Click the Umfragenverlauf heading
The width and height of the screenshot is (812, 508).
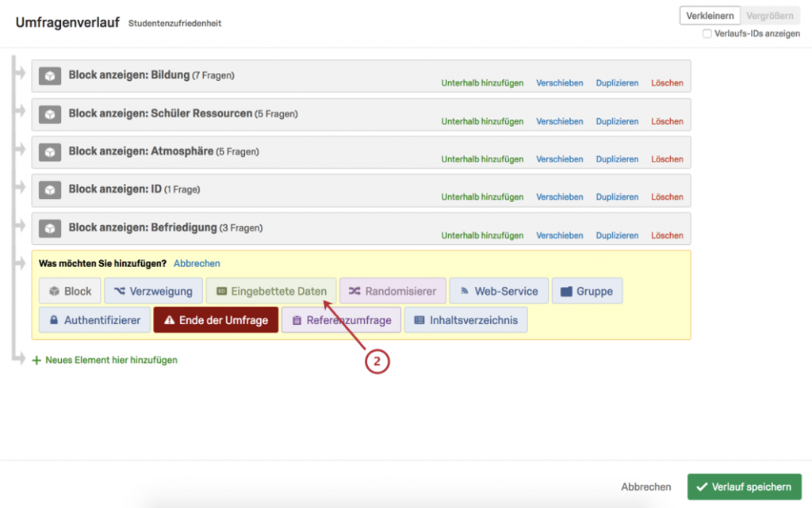(x=67, y=23)
